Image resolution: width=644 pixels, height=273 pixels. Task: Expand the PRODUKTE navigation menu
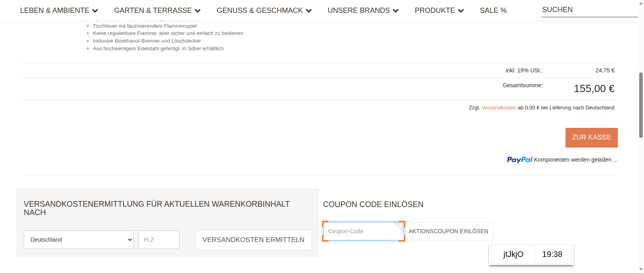(x=435, y=10)
